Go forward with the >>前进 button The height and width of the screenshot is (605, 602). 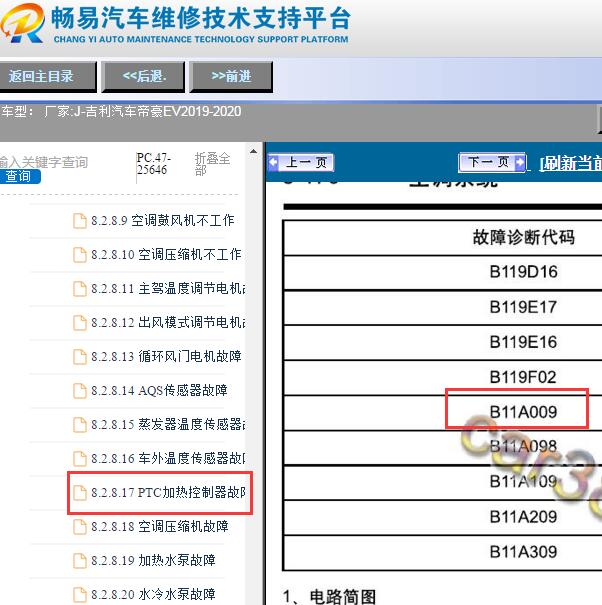click(x=231, y=76)
